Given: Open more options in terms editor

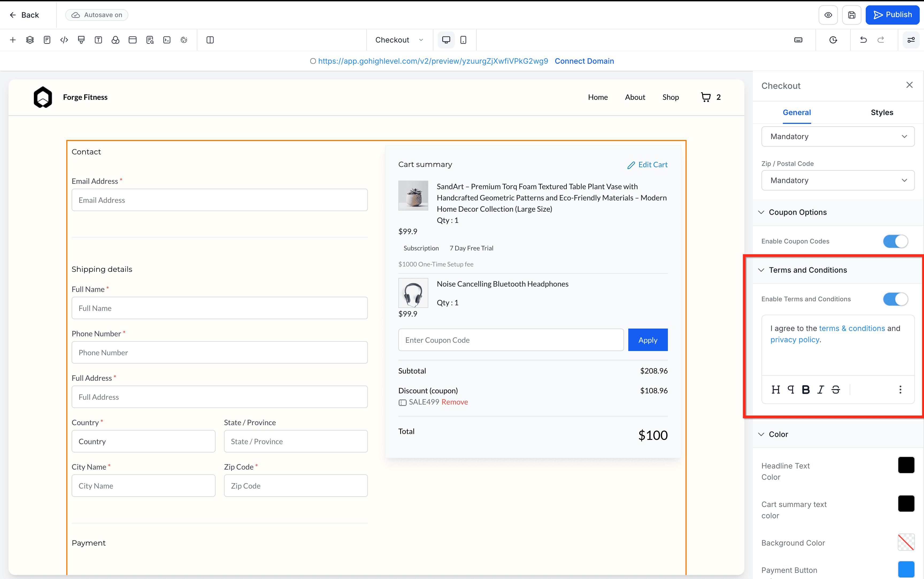Looking at the screenshot, I should point(900,390).
